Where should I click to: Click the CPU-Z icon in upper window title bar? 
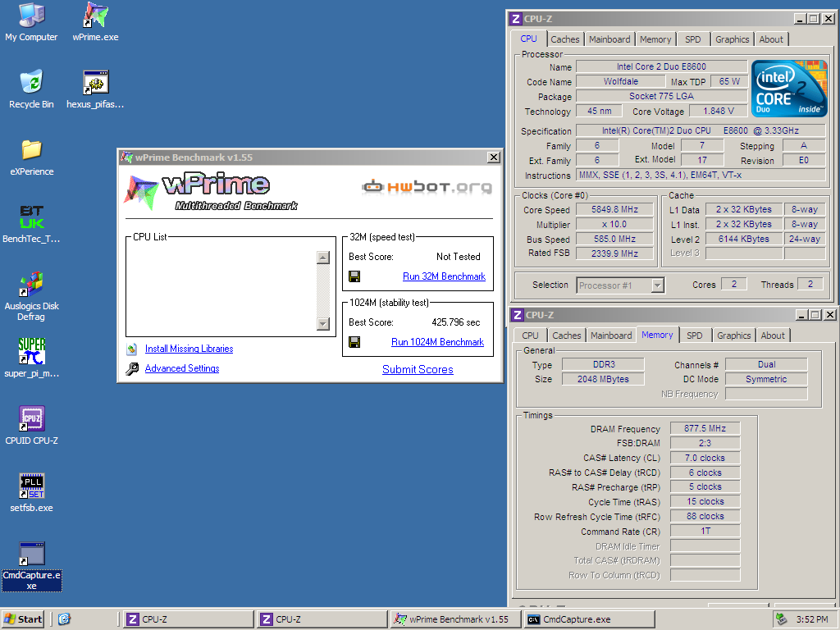click(516, 19)
